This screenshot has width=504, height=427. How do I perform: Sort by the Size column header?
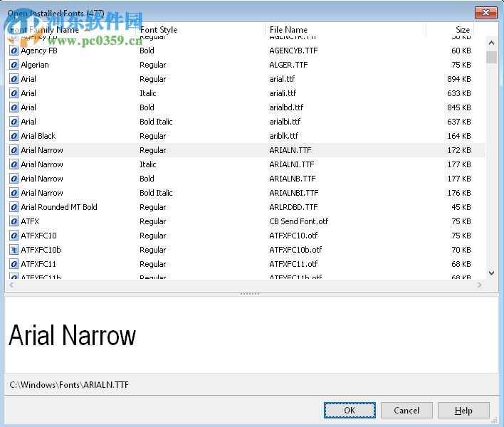[450, 30]
